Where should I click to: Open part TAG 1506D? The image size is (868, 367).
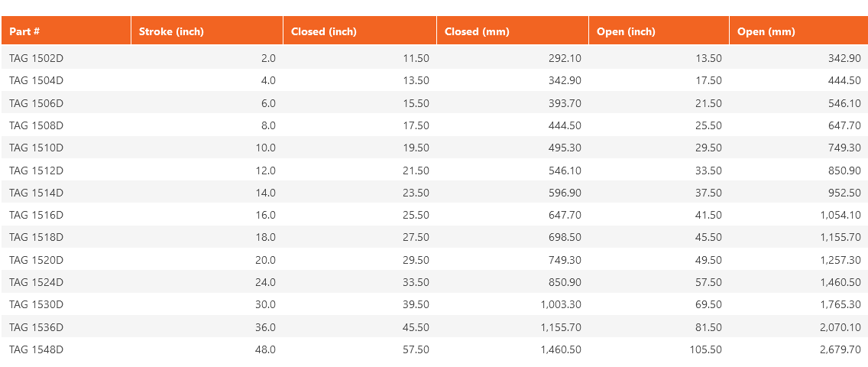[36, 103]
